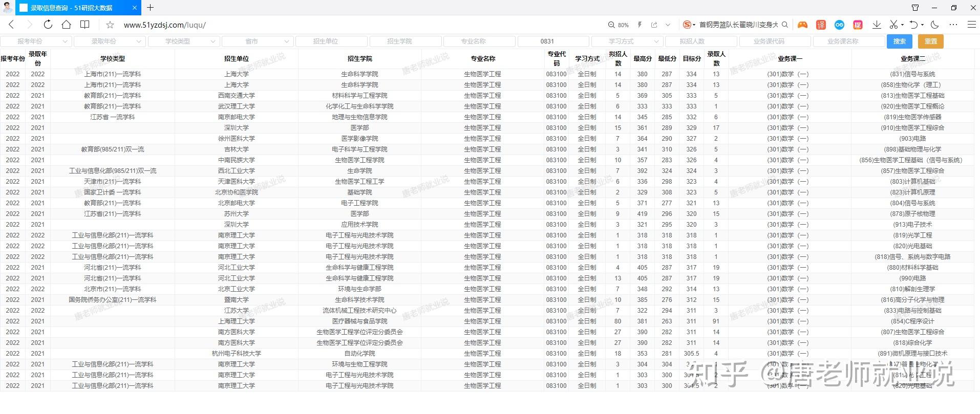The image size is (980, 414).
Task: Click the 目标分 column header
Action: point(692,59)
